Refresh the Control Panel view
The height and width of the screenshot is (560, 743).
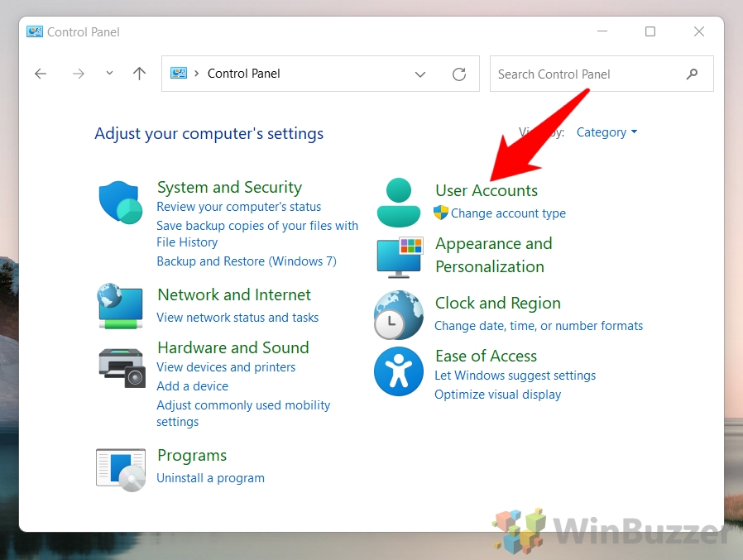click(x=458, y=74)
